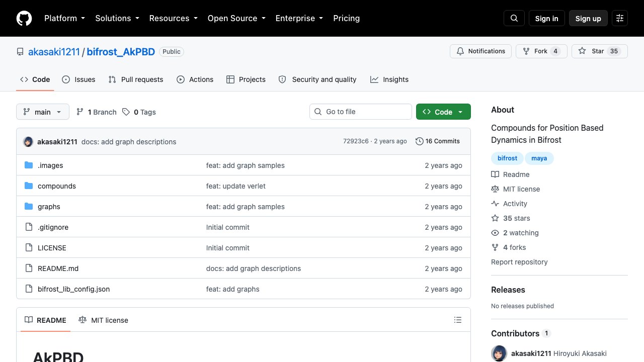
Task: Click the .images folder icon
Action: (x=29, y=165)
